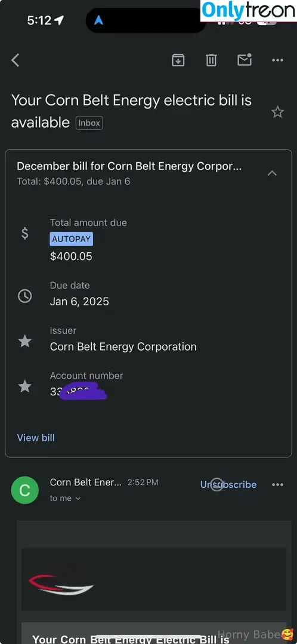Tap the blue navigation arrow in Dynamic Island
The height and width of the screenshot is (644, 297).
98,20
